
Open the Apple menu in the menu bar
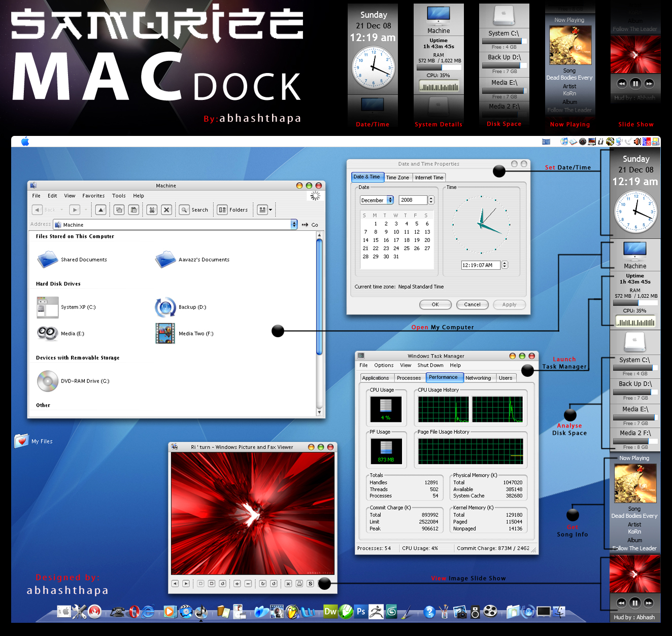pos(24,142)
